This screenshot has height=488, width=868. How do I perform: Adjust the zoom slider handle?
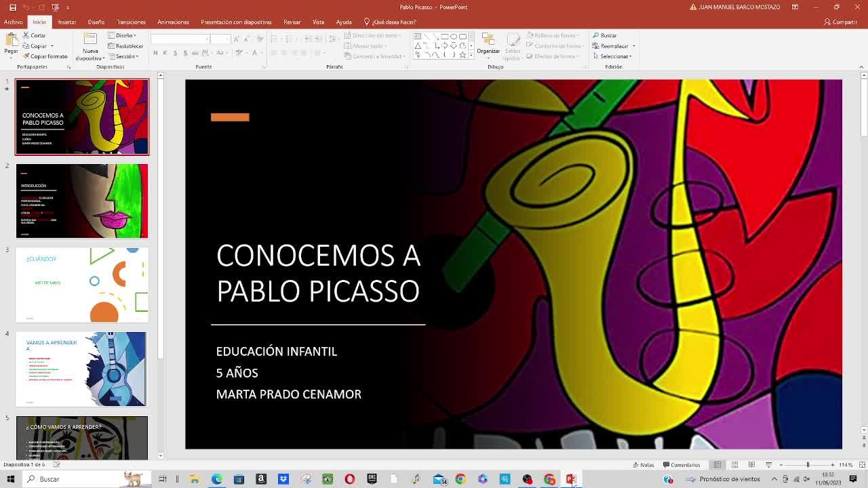(808, 465)
